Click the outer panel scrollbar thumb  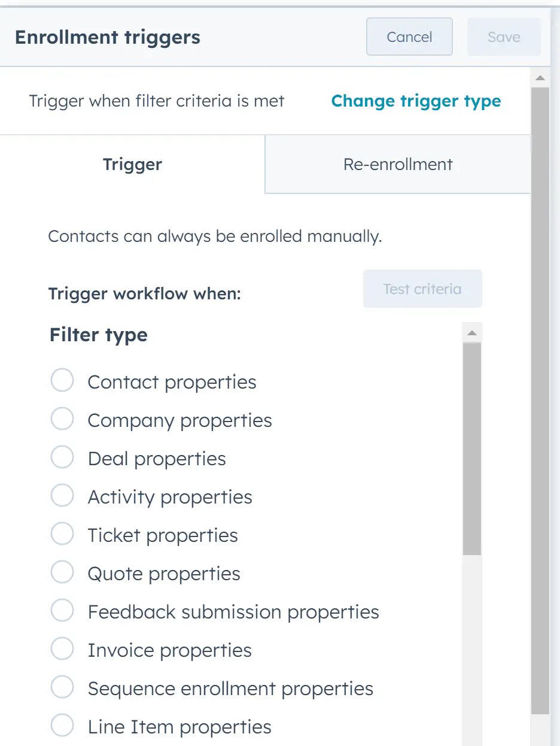coord(540,401)
